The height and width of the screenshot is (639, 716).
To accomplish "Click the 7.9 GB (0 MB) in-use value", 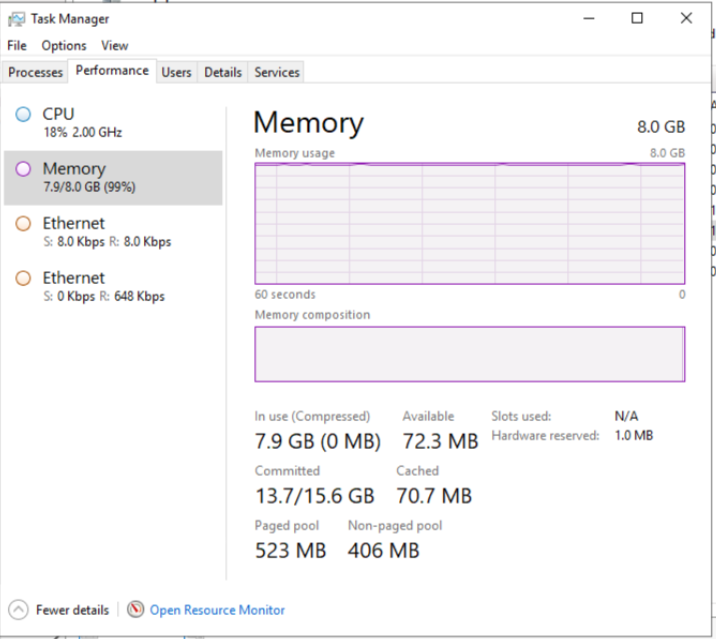I will point(318,441).
